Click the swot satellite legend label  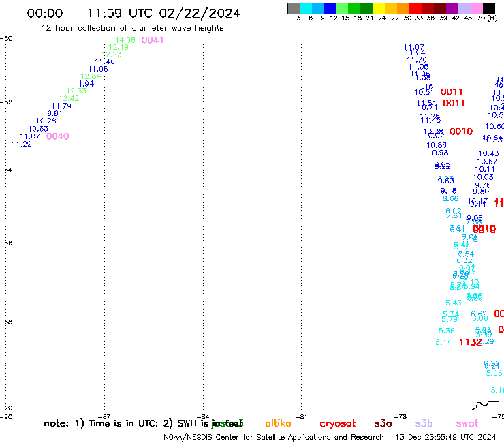467,424
